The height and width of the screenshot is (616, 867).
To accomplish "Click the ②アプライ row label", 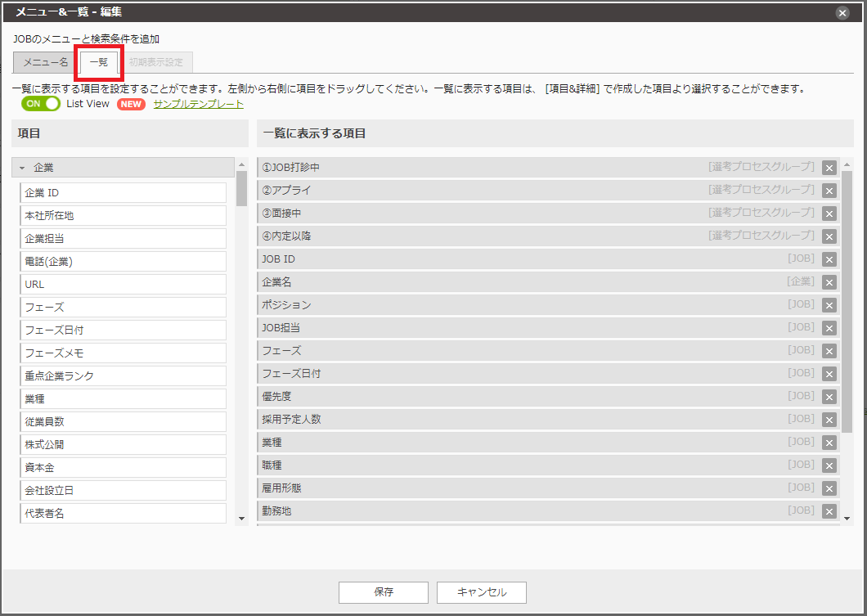I will coord(286,191).
